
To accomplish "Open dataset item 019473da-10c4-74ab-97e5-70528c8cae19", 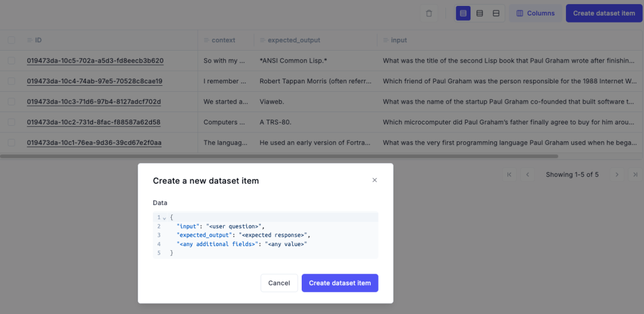I will (94, 81).
